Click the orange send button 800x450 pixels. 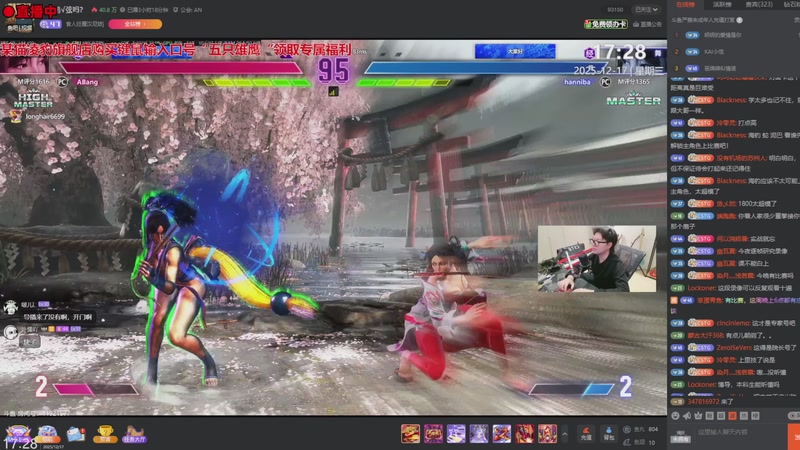click(795, 435)
